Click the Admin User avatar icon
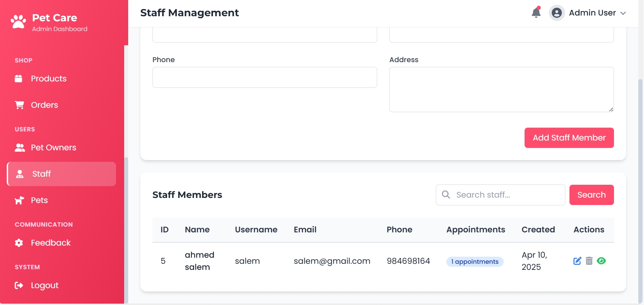The image size is (644, 305). click(x=557, y=13)
